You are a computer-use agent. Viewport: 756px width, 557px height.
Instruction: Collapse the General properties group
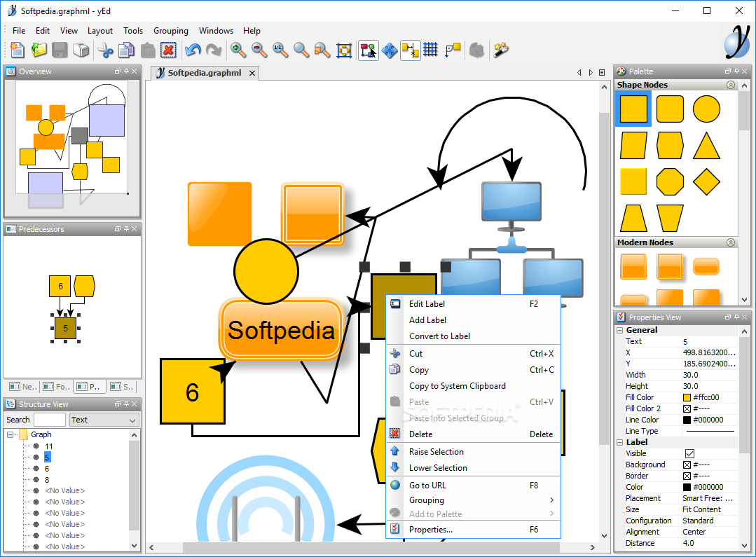[x=620, y=330]
